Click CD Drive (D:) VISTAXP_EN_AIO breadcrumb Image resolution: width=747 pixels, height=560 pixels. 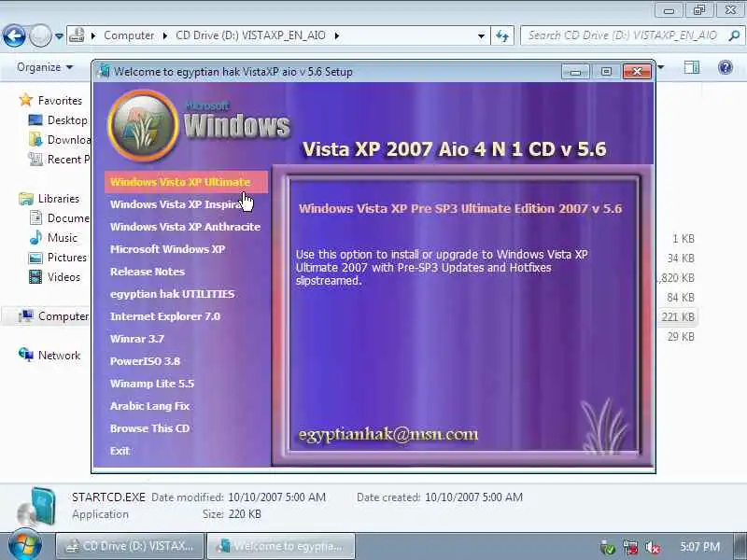250,35
